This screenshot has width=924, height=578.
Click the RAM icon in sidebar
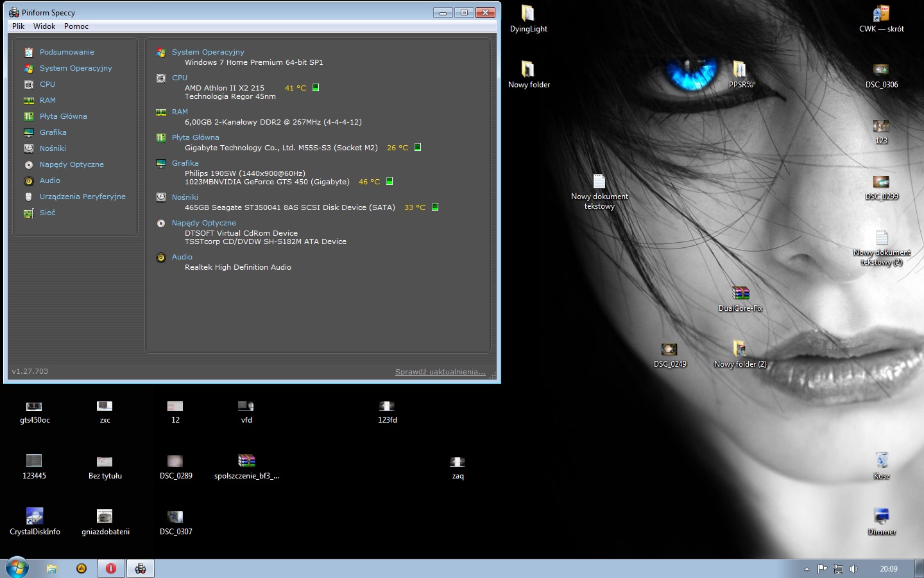pos(29,100)
